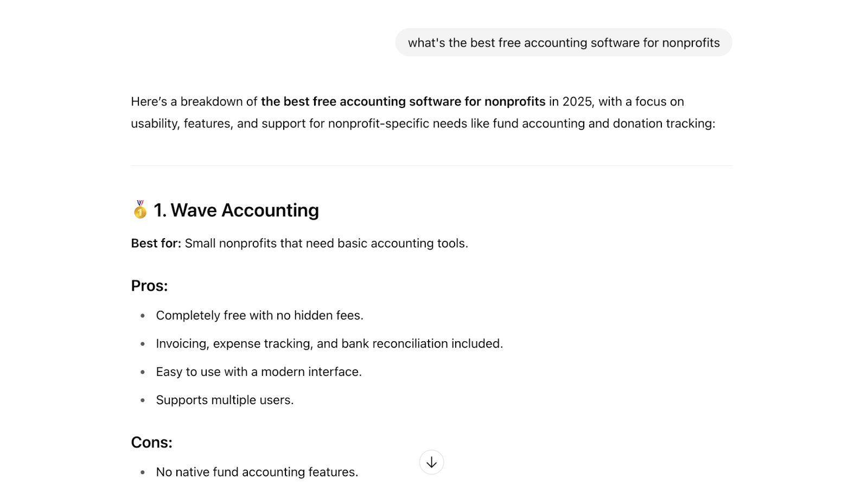Click bullet dot before "Completely free" item
Screen dimensions: 868x492
coord(143,316)
